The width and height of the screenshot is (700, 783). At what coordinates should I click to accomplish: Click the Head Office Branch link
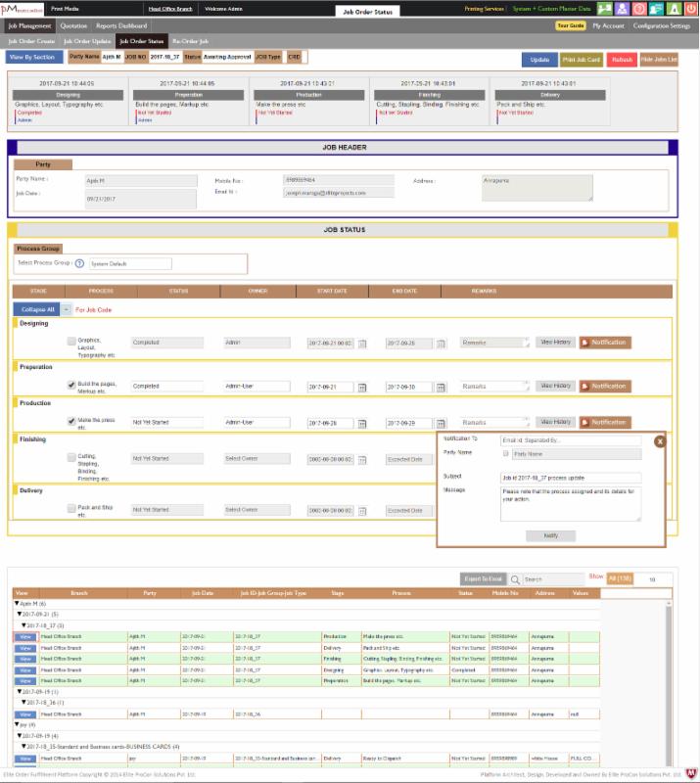[x=170, y=9]
